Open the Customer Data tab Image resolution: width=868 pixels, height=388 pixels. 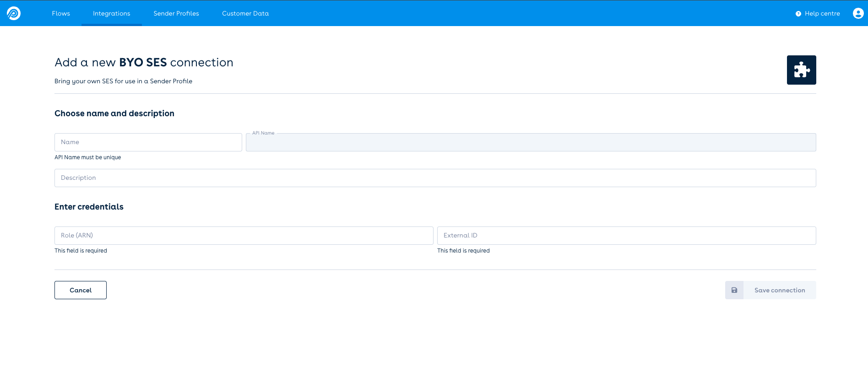[x=245, y=13]
